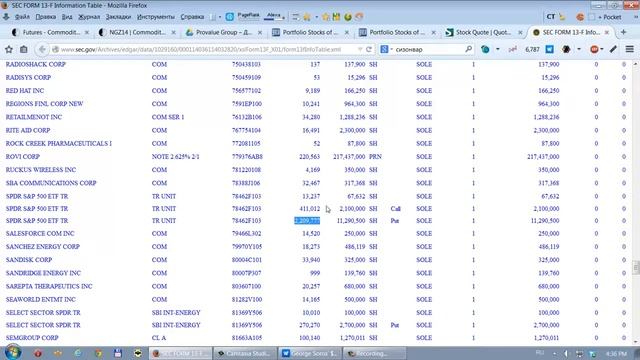Viewport: 640px width, 360px height.
Task: Click RED HAT INC text
Action: (x=25, y=91)
